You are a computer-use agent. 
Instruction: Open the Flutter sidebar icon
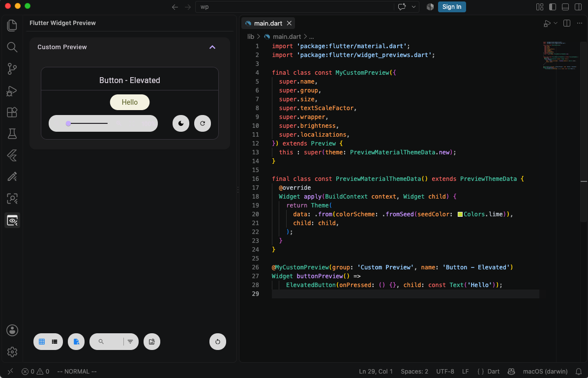tap(12, 155)
